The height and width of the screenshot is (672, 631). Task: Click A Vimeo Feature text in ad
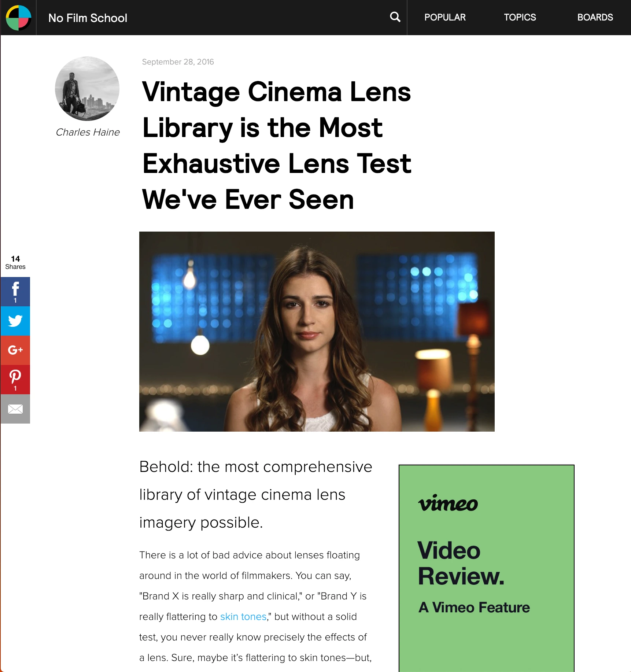[x=474, y=608]
